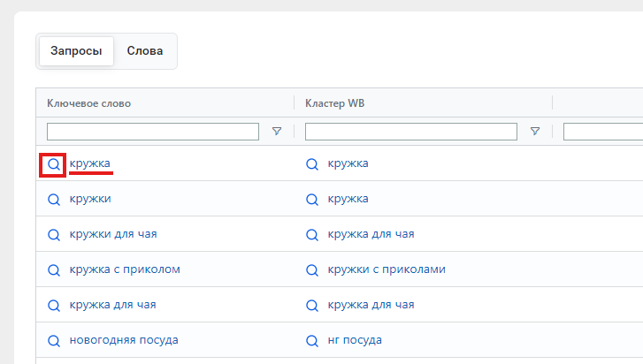The height and width of the screenshot is (364, 643).
Task: Click the Кластер WB column header
Action: pos(334,103)
